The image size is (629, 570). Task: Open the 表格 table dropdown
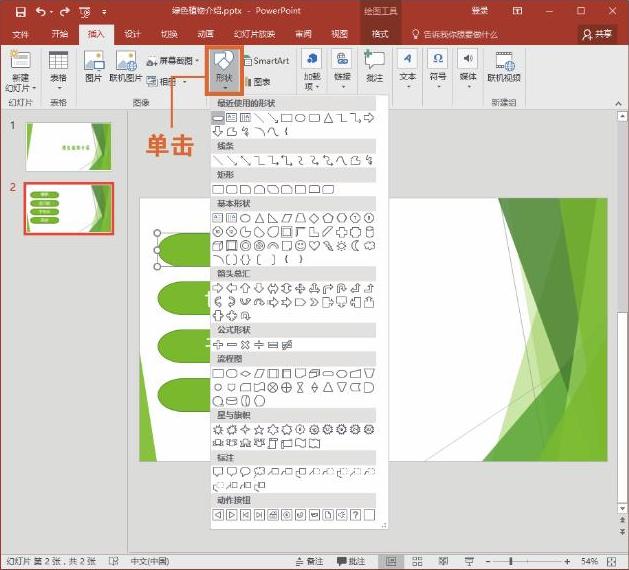[58, 71]
